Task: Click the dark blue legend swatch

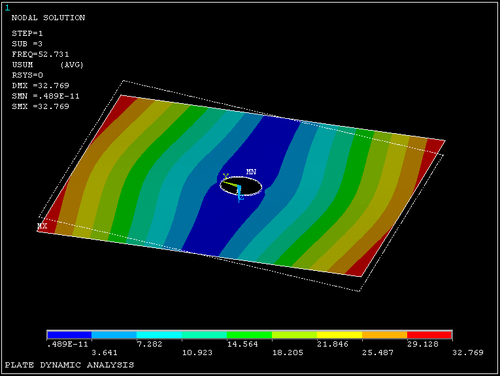Action: point(69,335)
